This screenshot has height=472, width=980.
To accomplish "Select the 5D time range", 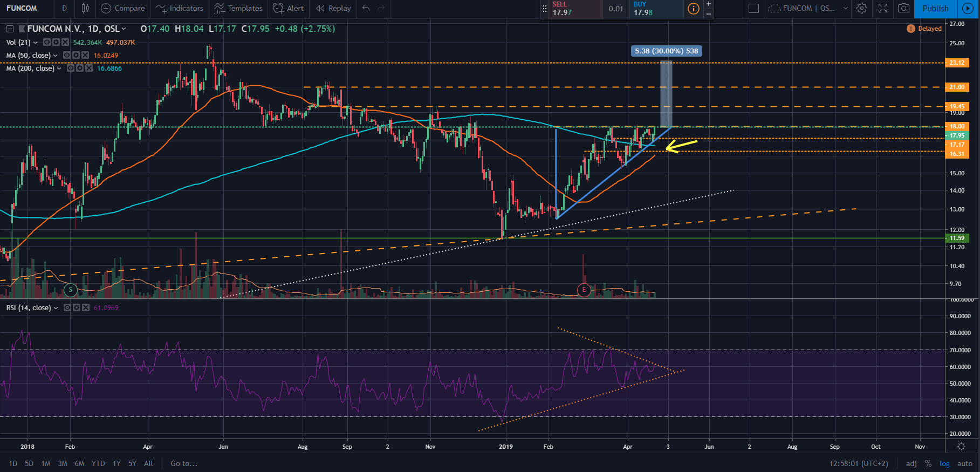I will click(x=29, y=463).
